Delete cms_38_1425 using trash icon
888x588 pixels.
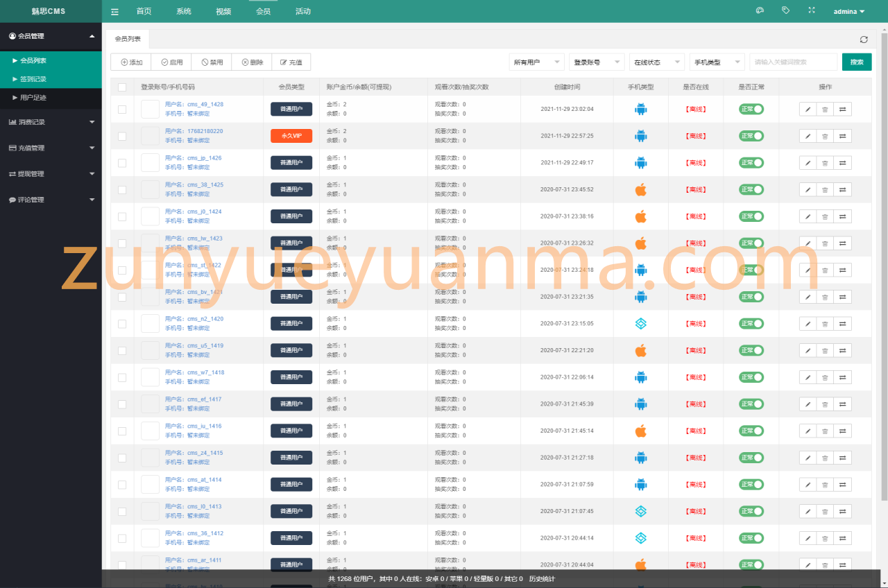[825, 189]
